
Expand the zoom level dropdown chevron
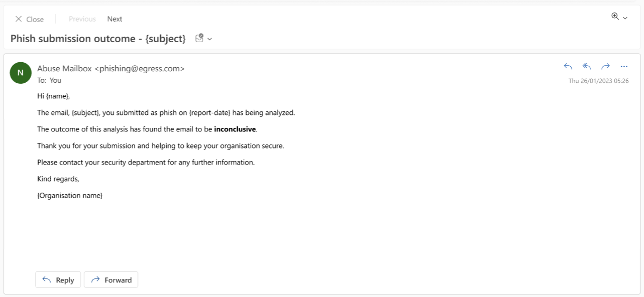(x=624, y=18)
